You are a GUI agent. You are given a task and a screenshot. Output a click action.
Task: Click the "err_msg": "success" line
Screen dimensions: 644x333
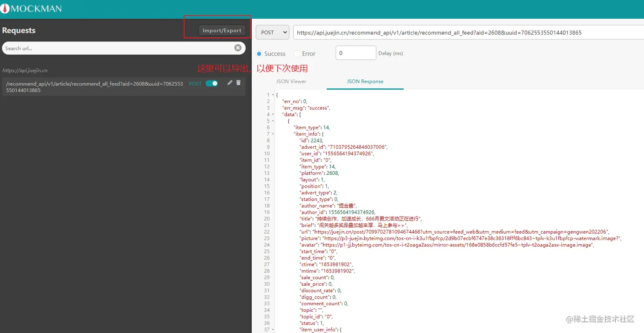point(306,108)
